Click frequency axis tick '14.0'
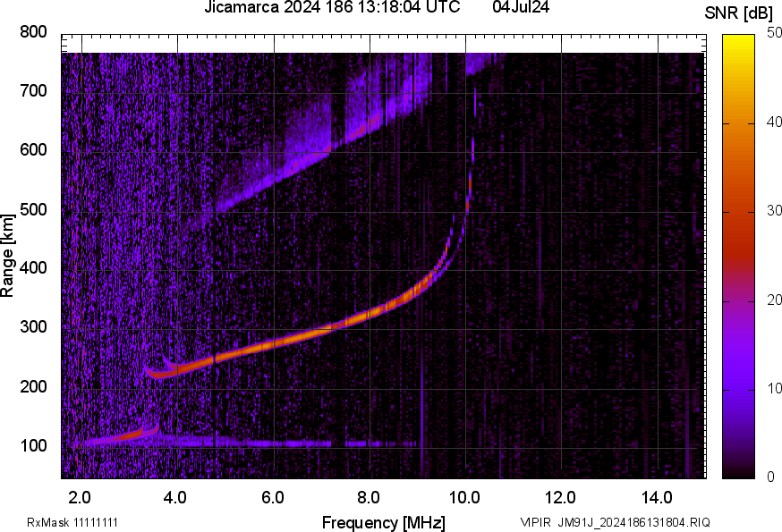Screen dimensions: 782x532 click(x=657, y=498)
